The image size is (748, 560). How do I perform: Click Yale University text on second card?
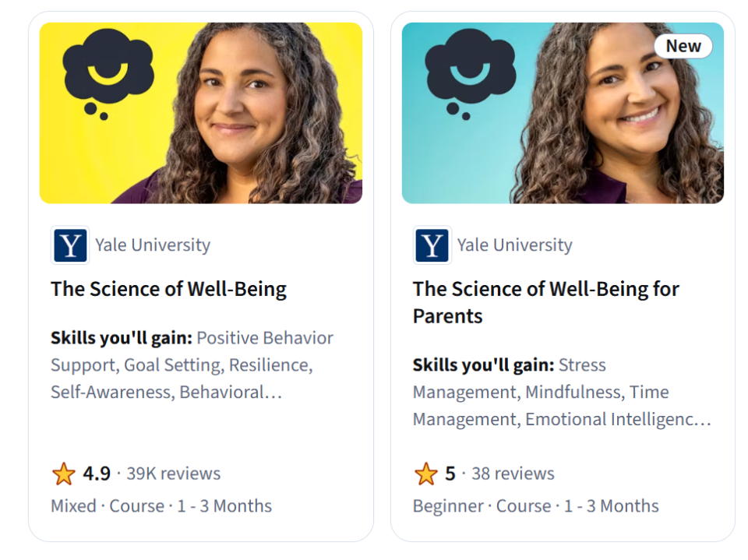[x=515, y=245]
